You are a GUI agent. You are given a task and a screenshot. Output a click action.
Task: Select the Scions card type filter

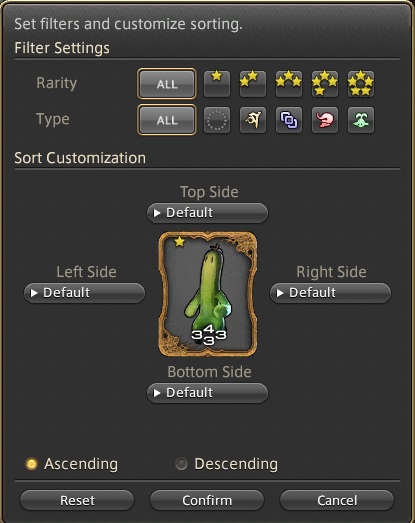pyautogui.click(x=289, y=120)
